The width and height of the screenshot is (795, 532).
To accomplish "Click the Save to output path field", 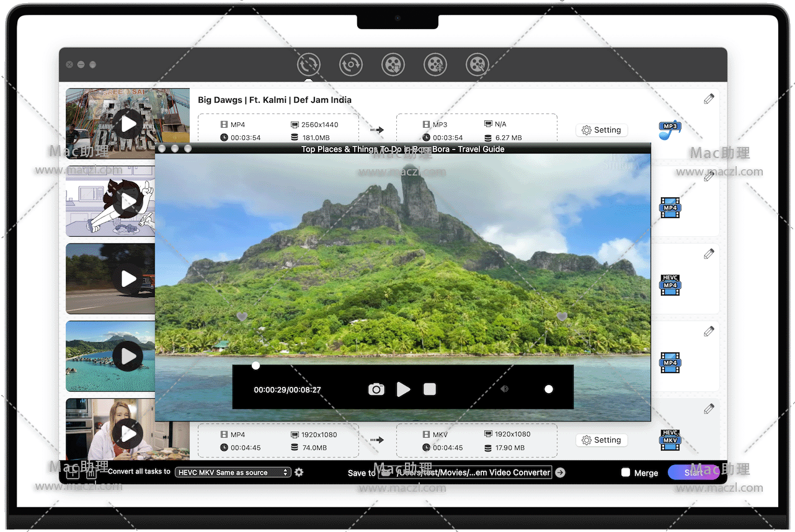I will coord(473,472).
